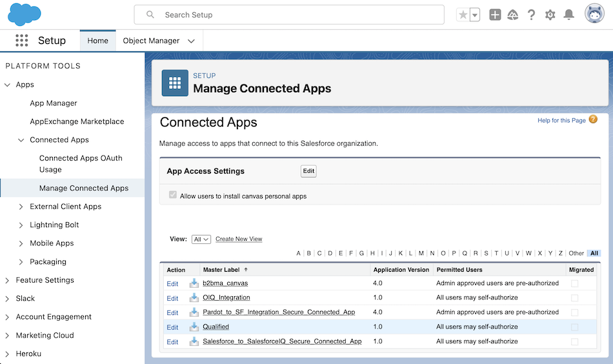Viewport: 613px width, 364px height.
Task: Open Connected Apps OAuth Usage
Action: pyautogui.click(x=81, y=164)
